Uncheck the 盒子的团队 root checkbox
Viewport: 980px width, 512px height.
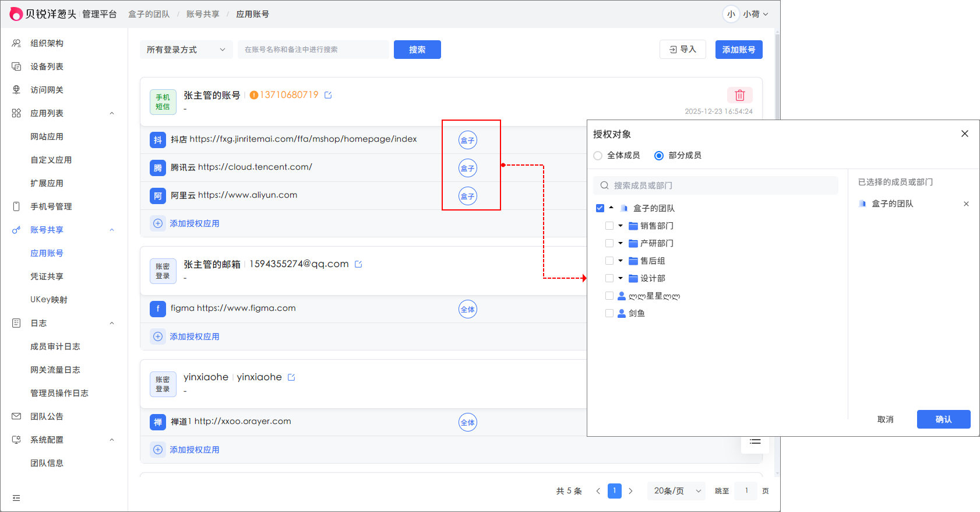[x=600, y=208]
